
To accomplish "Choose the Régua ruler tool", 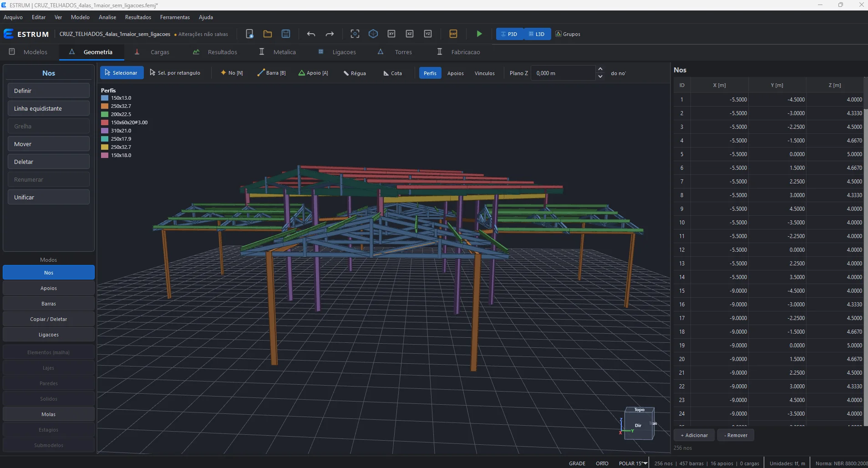I will [355, 73].
